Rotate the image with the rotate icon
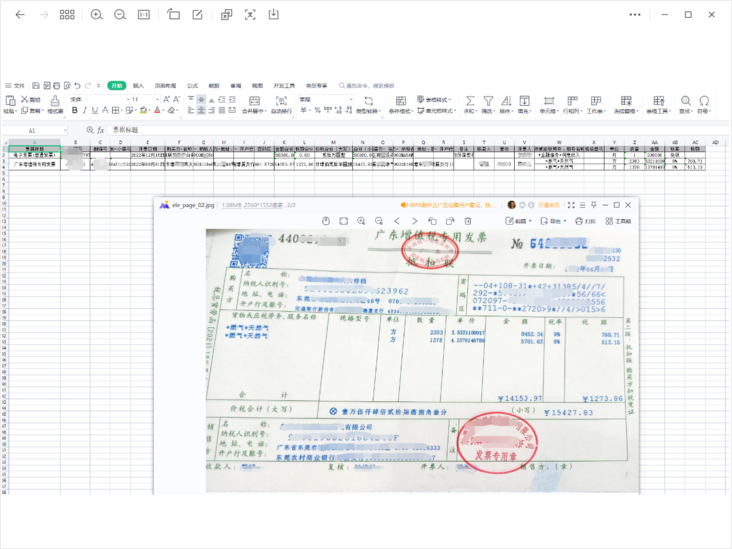 [x=174, y=14]
